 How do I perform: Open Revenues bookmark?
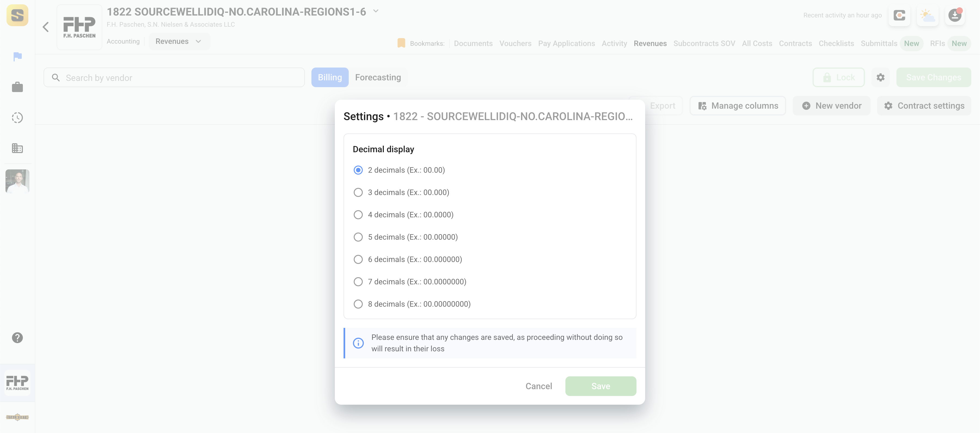point(650,43)
